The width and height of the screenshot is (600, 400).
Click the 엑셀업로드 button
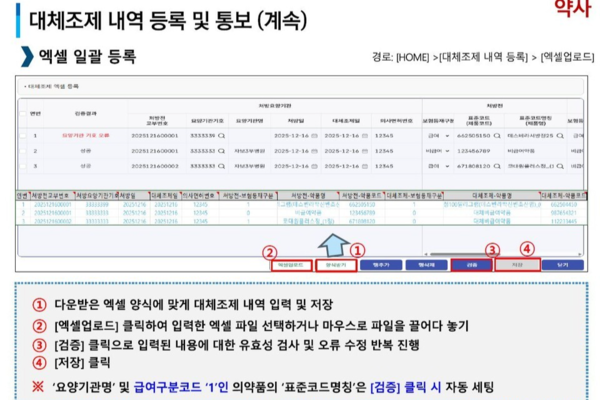tap(291, 265)
